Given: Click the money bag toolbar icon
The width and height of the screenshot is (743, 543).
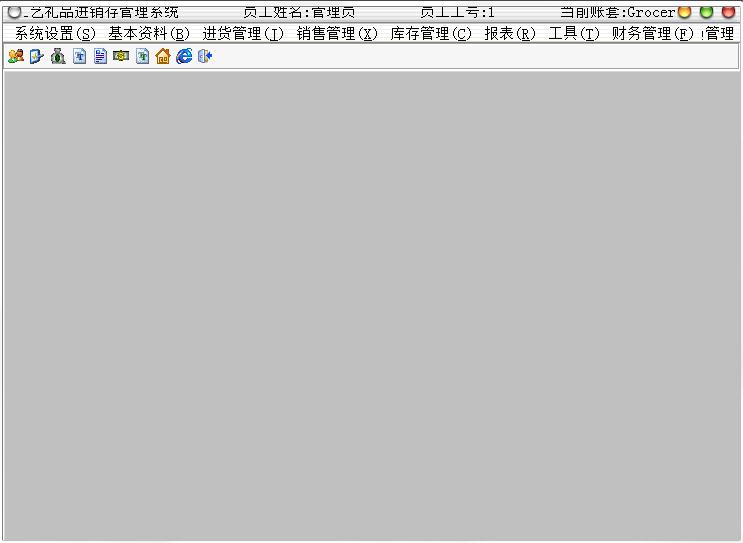Looking at the screenshot, I should coord(58,56).
